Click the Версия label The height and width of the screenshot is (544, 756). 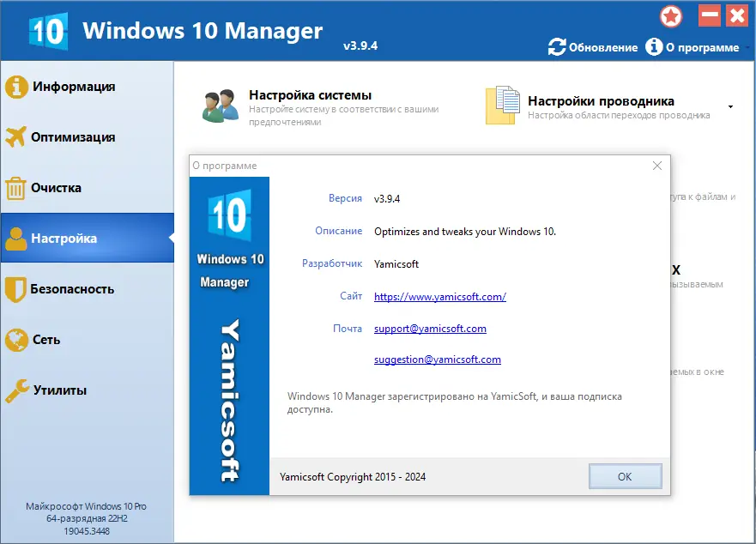(x=345, y=198)
